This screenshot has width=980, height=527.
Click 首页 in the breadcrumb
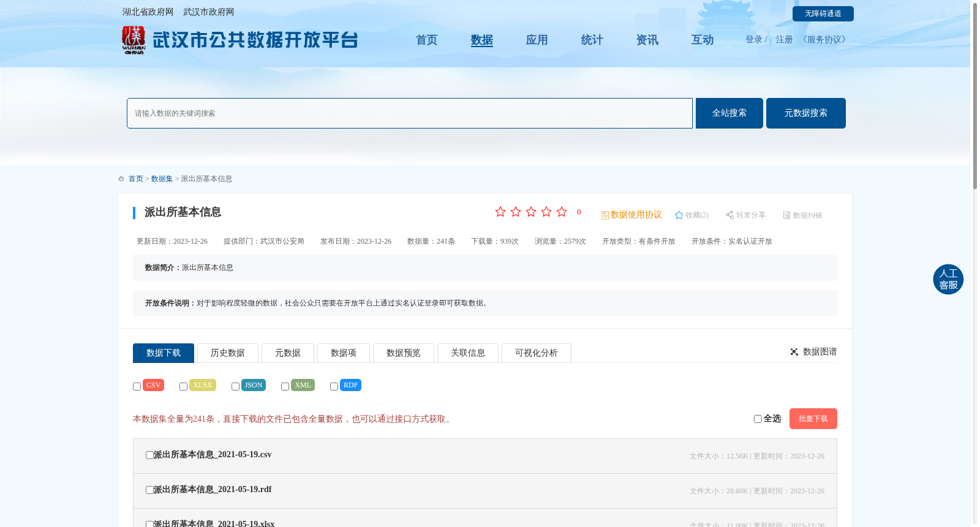click(x=136, y=179)
